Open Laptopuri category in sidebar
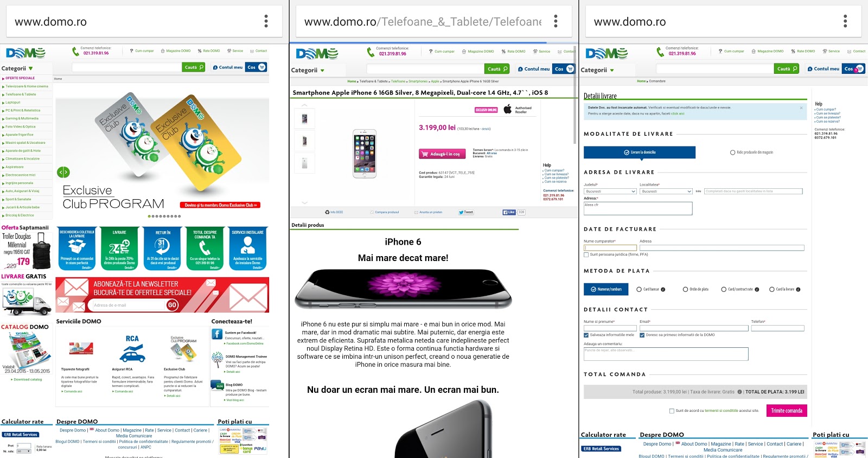The height and width of the screenshot is (458, 868). (13, 102)
